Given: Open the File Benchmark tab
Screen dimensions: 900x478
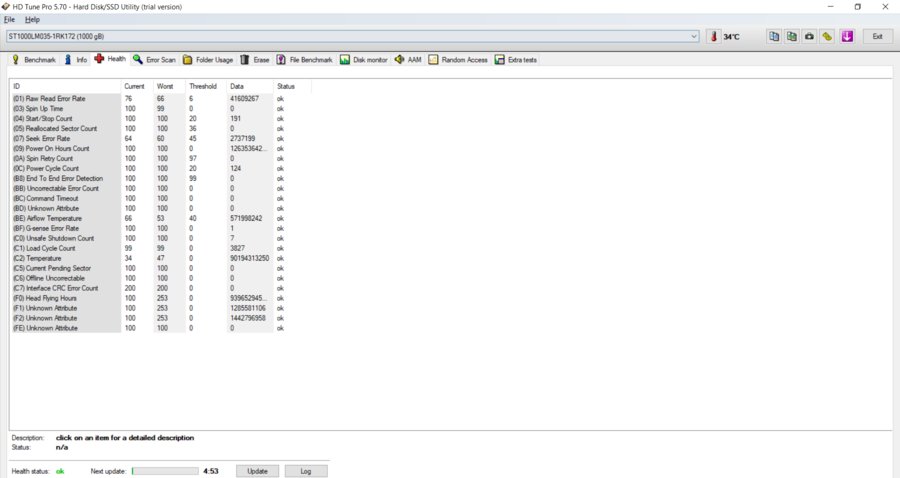Looking at the screenshot, I should tap(305, 60).
